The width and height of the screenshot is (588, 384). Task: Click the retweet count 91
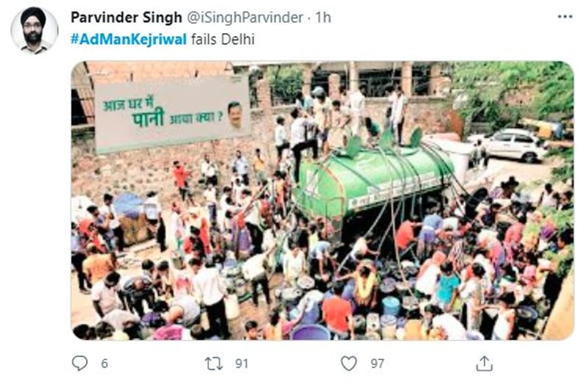[x=242, y=364]
